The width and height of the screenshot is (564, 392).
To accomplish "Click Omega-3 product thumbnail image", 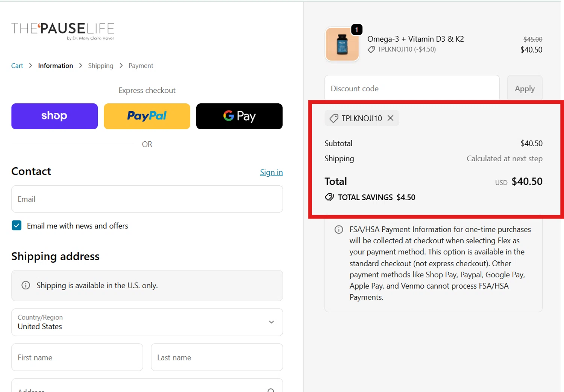I will pos(342,44).
